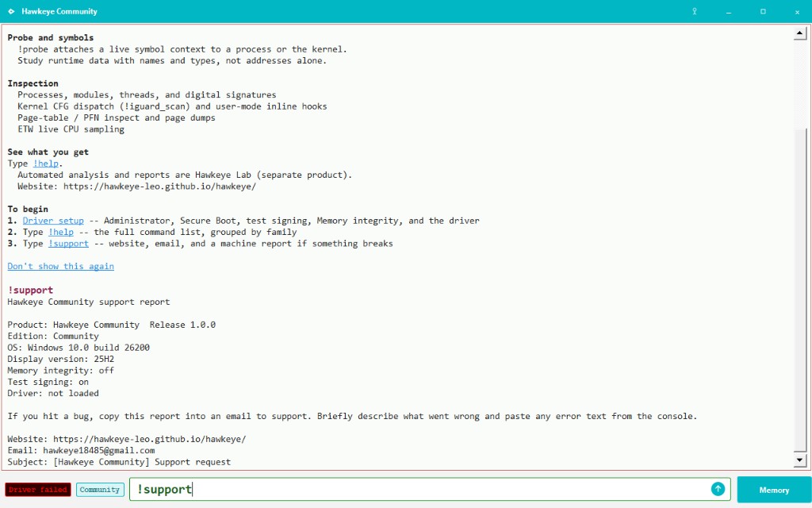
Task: Click the 'Email: hawkeye18485@gmail.com' line
Action: [x=81, y=451]
